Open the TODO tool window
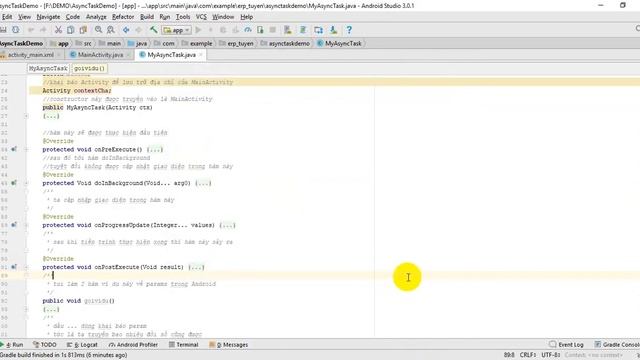Image resolution: width=640 pixels, height=360 pixels. [44, 344]
